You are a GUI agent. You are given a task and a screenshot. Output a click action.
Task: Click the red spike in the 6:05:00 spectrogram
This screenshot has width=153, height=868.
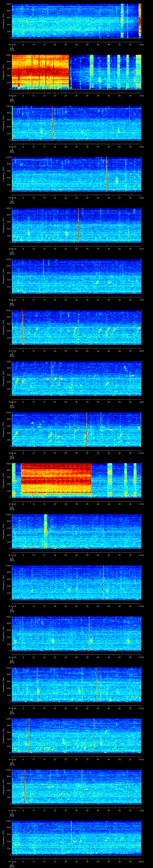click(x=78, y=225)
